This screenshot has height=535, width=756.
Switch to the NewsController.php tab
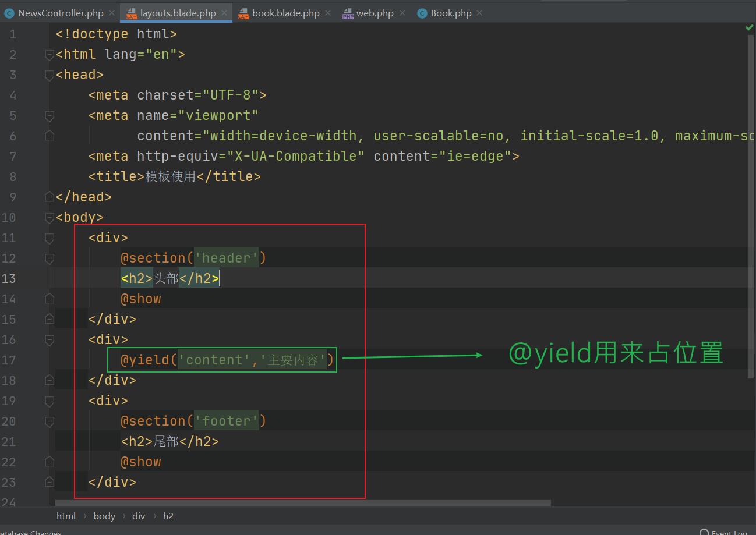coord(61,13)
